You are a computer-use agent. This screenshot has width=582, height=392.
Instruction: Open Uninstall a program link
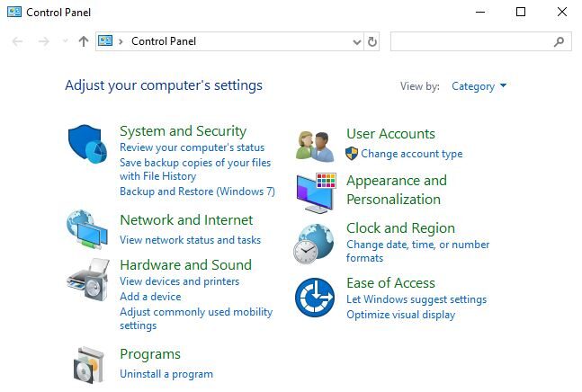[166, 374]
